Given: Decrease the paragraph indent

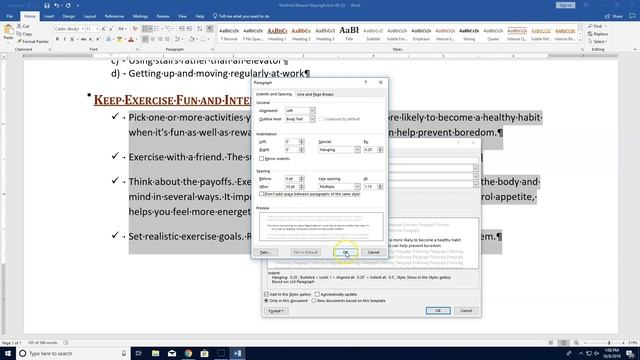Looking at the screenshot, I should [182, 29].
